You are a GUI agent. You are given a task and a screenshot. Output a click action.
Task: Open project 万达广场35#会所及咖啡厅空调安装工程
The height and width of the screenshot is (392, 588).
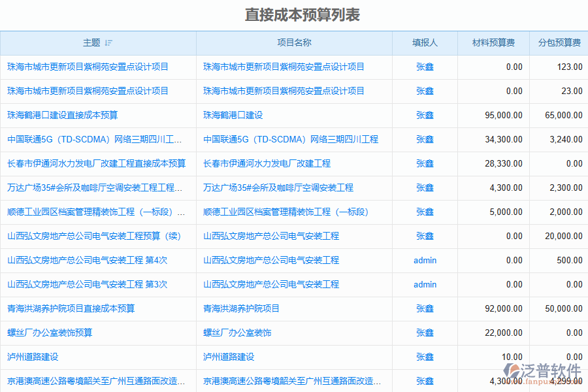point(278,188)
